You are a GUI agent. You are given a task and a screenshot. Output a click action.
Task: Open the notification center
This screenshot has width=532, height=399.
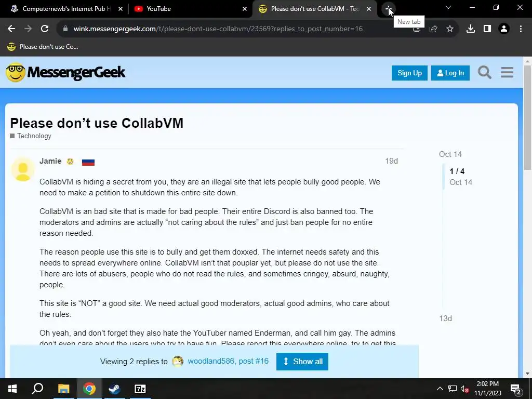click(516, 389)
